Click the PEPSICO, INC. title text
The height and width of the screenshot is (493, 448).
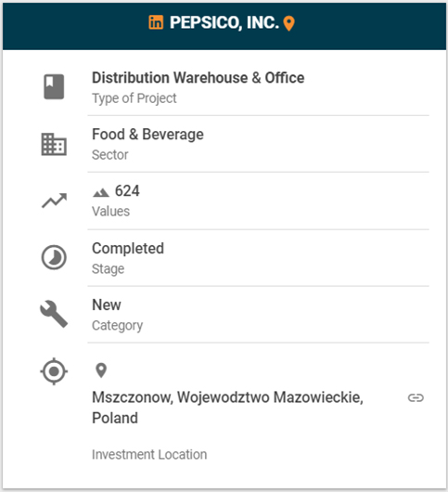pyautogui.click(x=224, y=22)
